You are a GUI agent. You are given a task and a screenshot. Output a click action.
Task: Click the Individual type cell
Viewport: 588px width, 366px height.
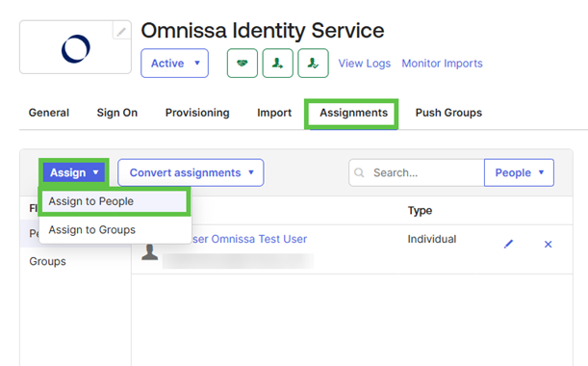(432, 239)
